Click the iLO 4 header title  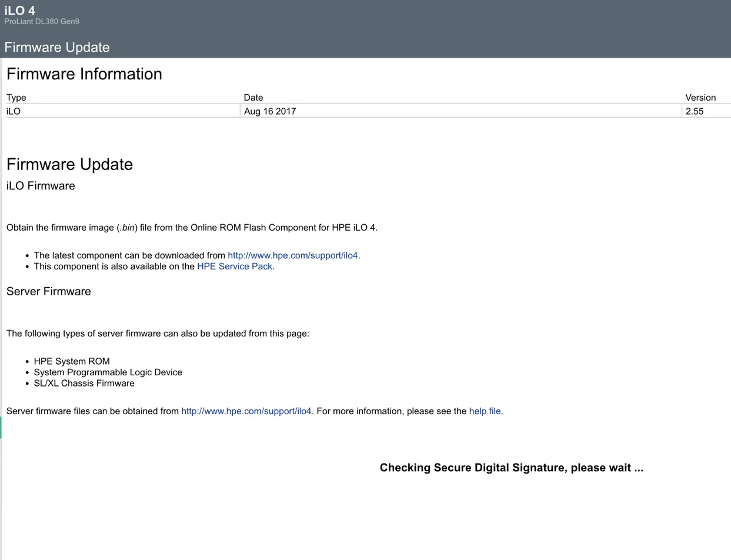[x=19, y=11]
